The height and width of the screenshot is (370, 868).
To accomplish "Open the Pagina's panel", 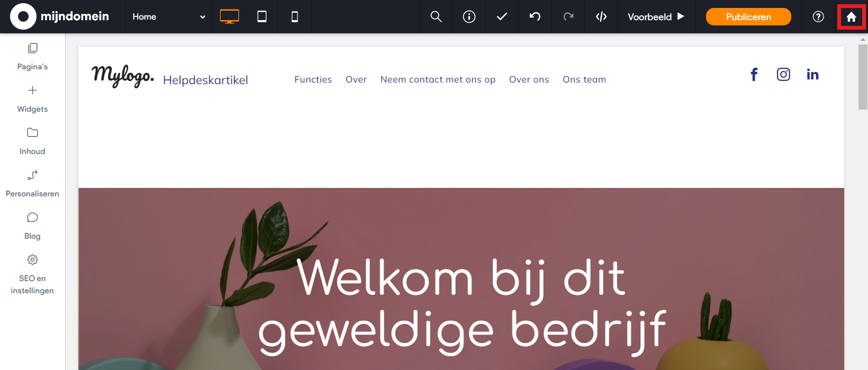I will click(x=32, y=56).
